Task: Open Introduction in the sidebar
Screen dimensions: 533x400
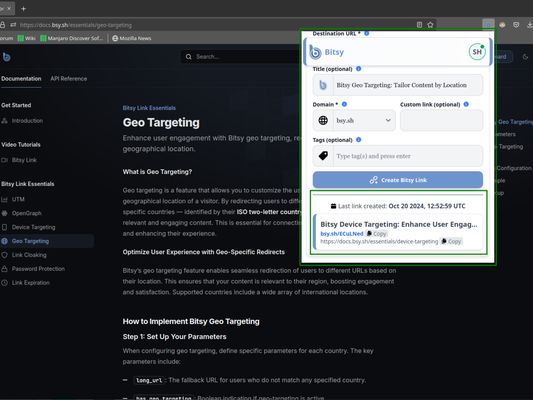Action: [27, 121]
